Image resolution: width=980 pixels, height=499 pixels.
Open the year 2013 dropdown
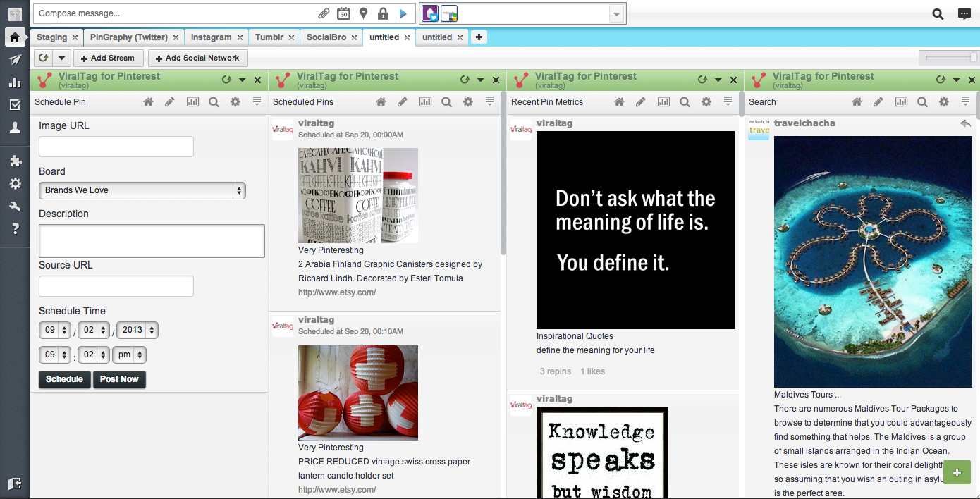[x=137, y=330]
